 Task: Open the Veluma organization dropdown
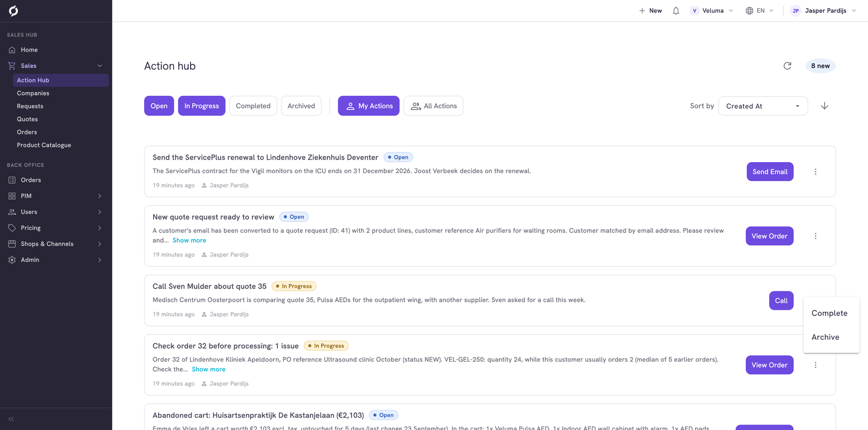point(712,11)
